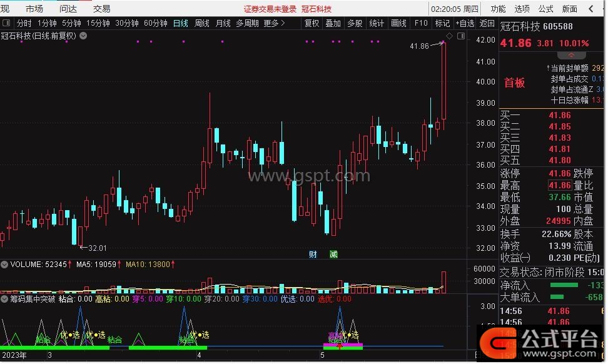Image resolution: width=608 pixels, height=364 pixels.
Task: Open the 画线 drawing tool
Action: click(x=398, y=23)
